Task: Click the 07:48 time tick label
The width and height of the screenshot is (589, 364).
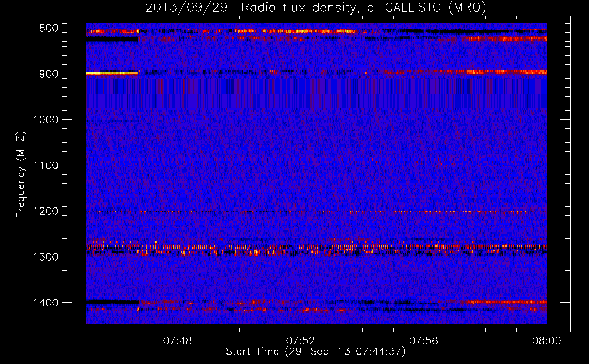Action: tap(177, 341)
